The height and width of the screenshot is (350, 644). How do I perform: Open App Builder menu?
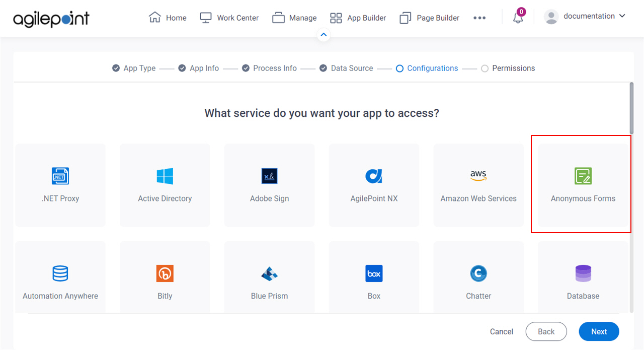point(358,18)
